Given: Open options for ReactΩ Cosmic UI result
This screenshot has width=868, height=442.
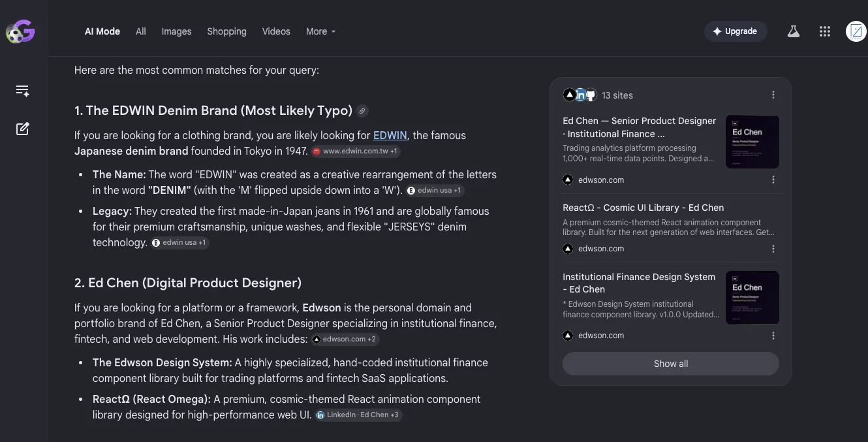Looking at the screenshot, I should pos(773,249).
